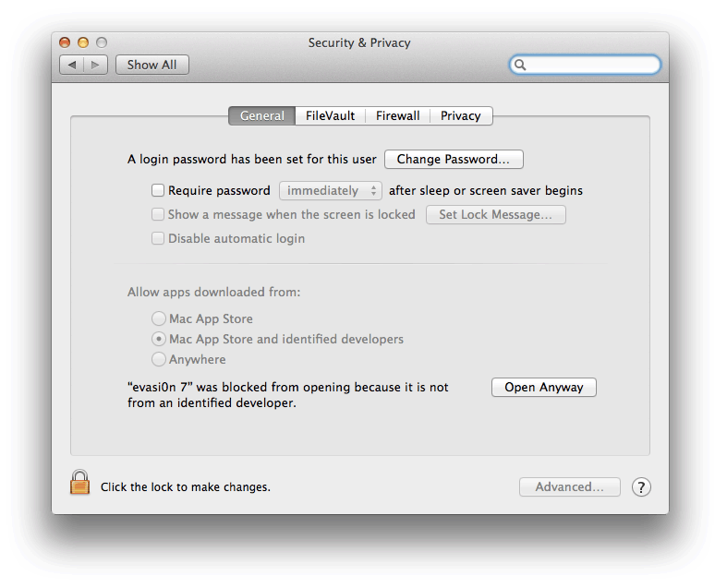The width and height of the screenshot is (727, 588).
Task: Check Disable automatic login option
Action: [158, 238]
